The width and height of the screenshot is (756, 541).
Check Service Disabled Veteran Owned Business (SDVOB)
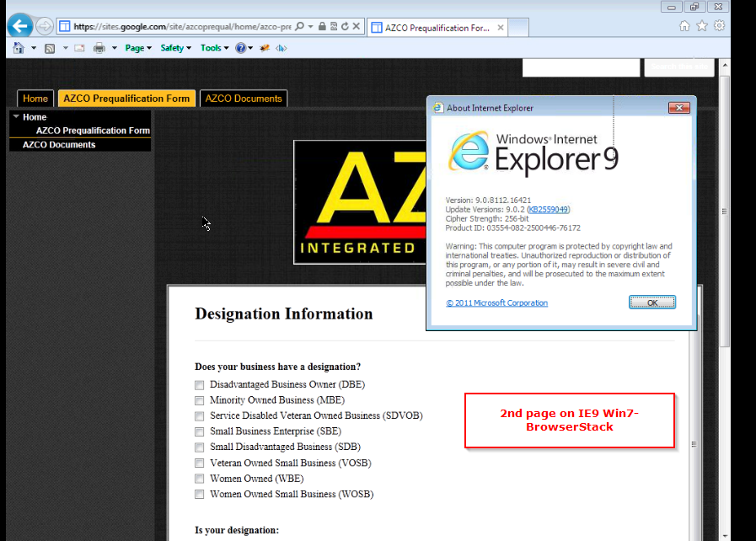(199, 415)
